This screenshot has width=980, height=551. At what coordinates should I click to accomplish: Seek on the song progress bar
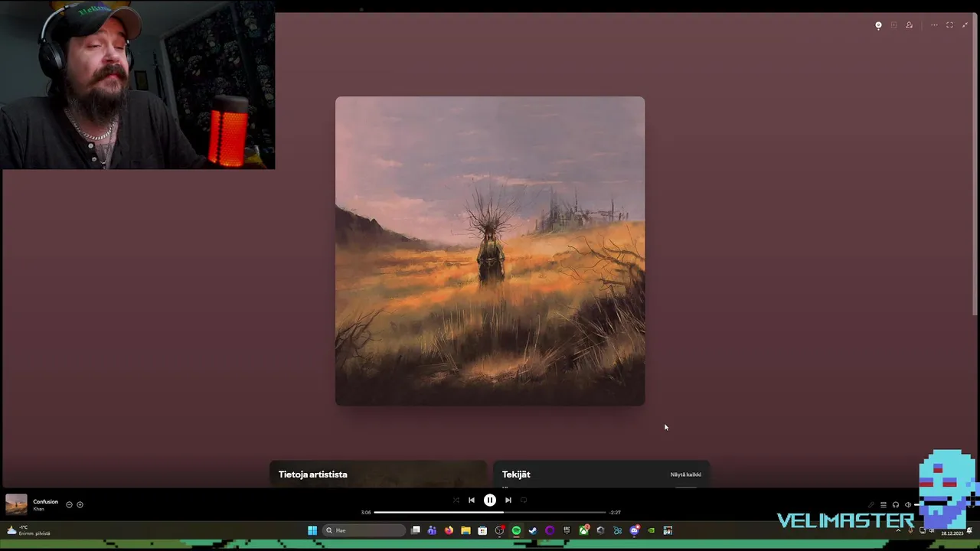coord(490,512)
